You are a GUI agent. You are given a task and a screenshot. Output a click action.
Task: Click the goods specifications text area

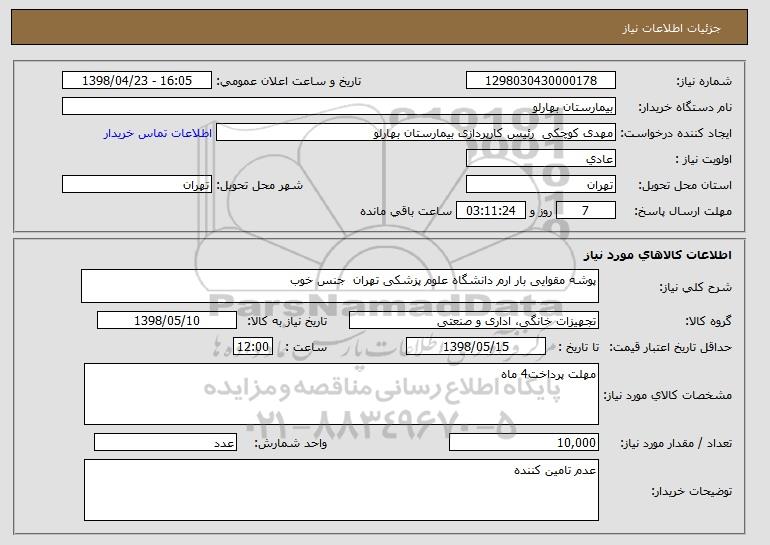click(341, 394)
